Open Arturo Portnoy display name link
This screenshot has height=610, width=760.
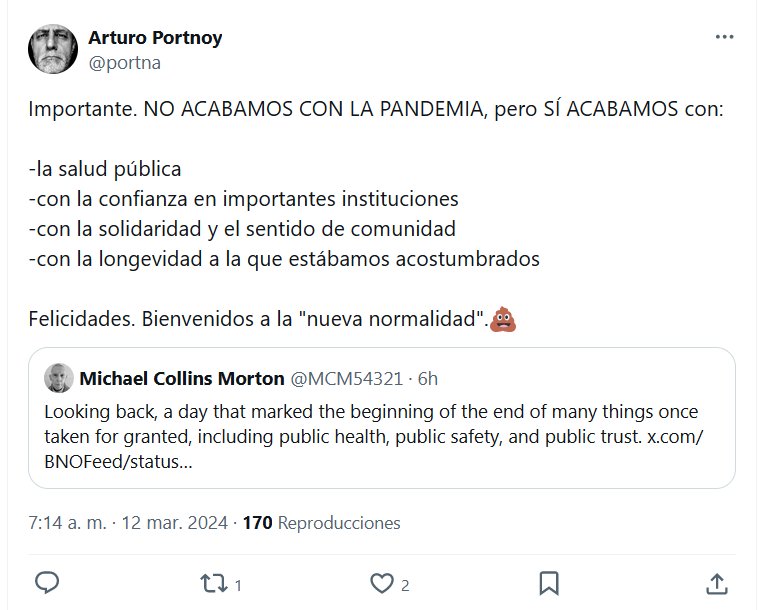click(155, 38)
